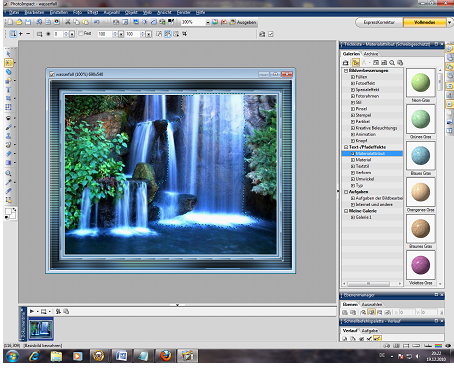Click the Vollmodus button
Screen dimensions: 454x375
[424, 22]
